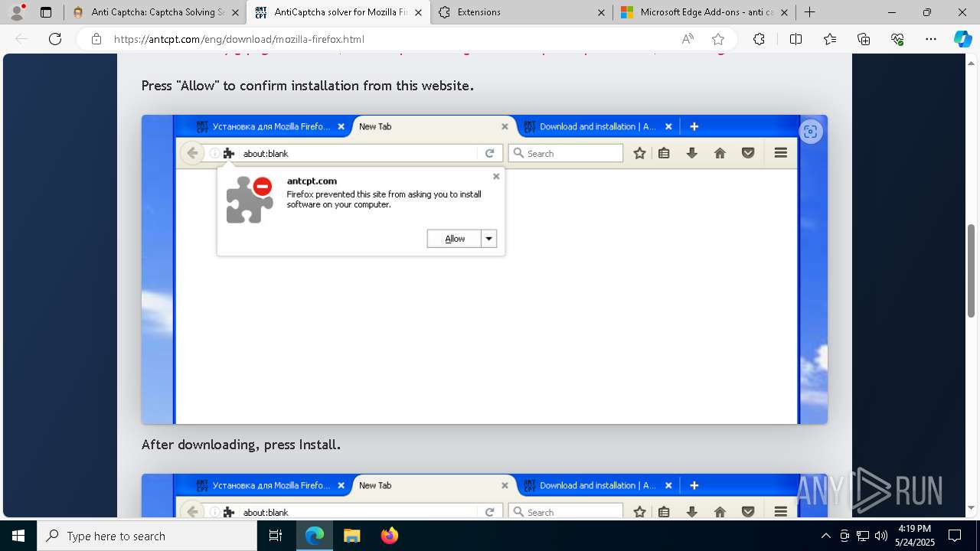Open the Extensions puzzle icon
The image size is (980, 551).
pyautogui.click(x=759, y=39)
